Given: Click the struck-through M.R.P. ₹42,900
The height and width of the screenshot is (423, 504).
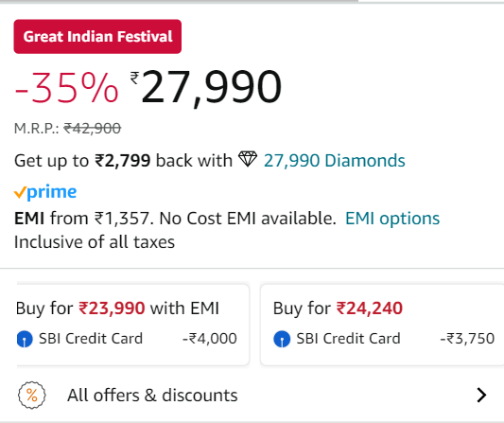Looking at the screenshot, I should click(93, 129).
